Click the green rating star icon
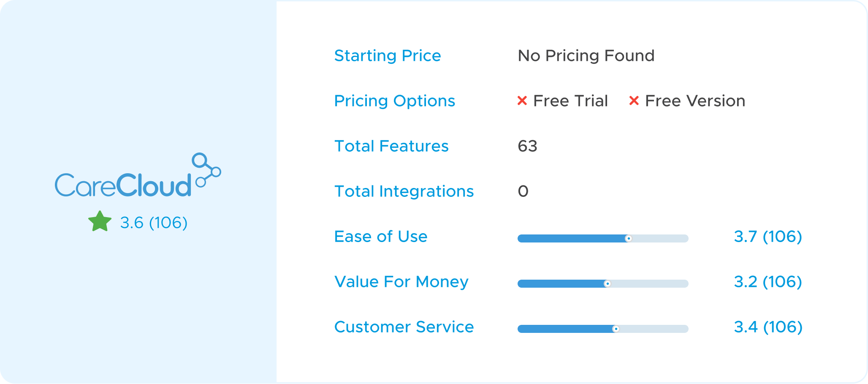Screen dimensions: 868x384 (100, 221)
